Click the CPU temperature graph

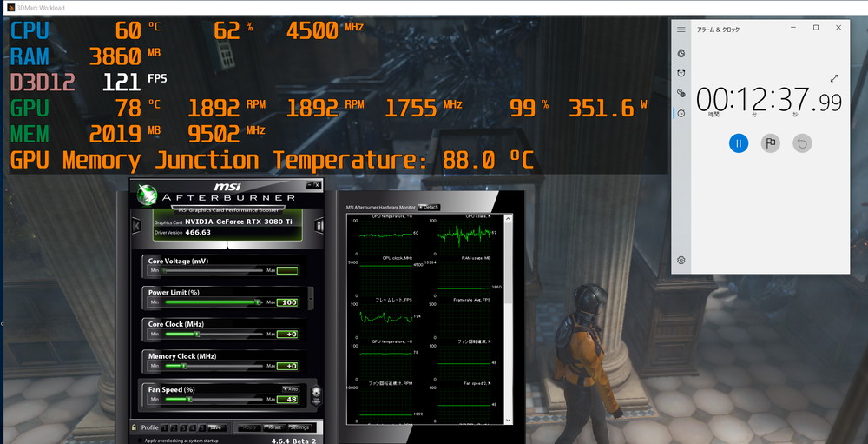[x=386, y=235]
